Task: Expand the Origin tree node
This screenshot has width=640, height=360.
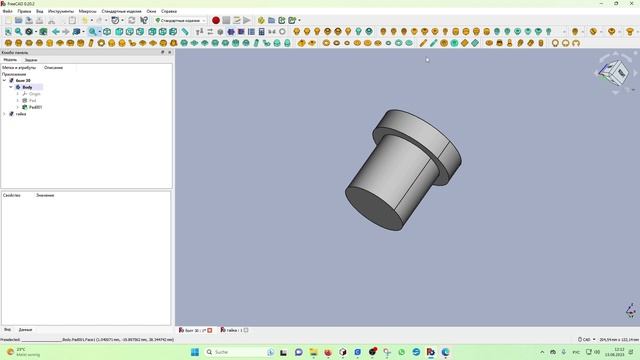Action: pyautogui.click(x=18, y=94)
